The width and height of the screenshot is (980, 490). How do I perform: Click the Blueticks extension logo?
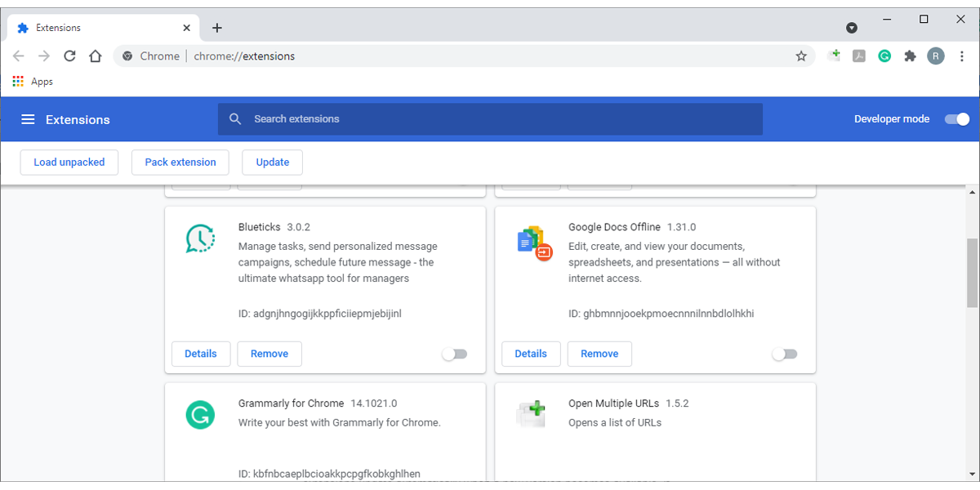click(x=200, y=238)
